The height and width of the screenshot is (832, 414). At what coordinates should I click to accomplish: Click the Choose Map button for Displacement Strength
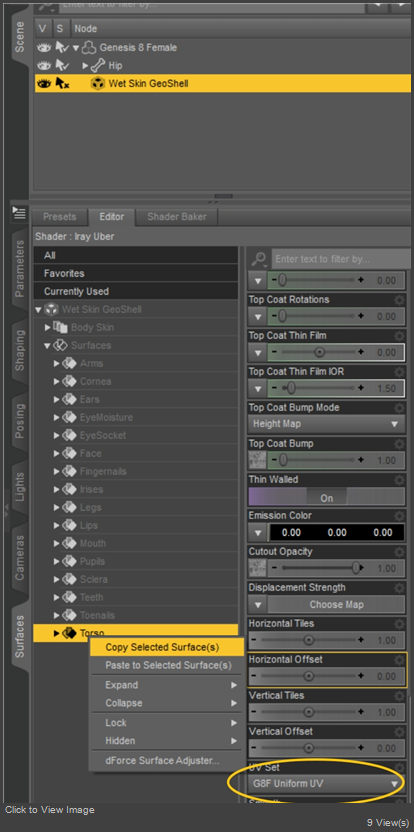(x=337, y=604)
